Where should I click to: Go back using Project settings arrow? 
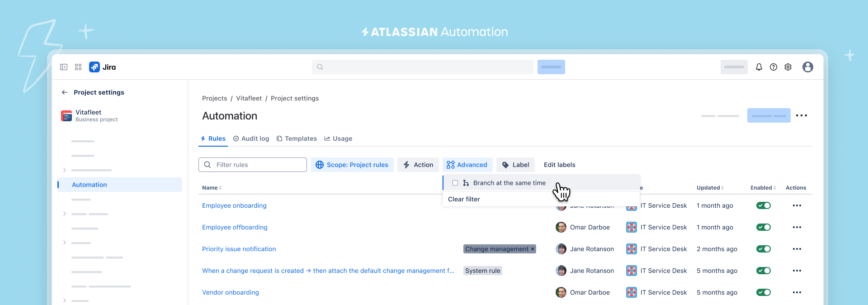(x=65, y=92)
